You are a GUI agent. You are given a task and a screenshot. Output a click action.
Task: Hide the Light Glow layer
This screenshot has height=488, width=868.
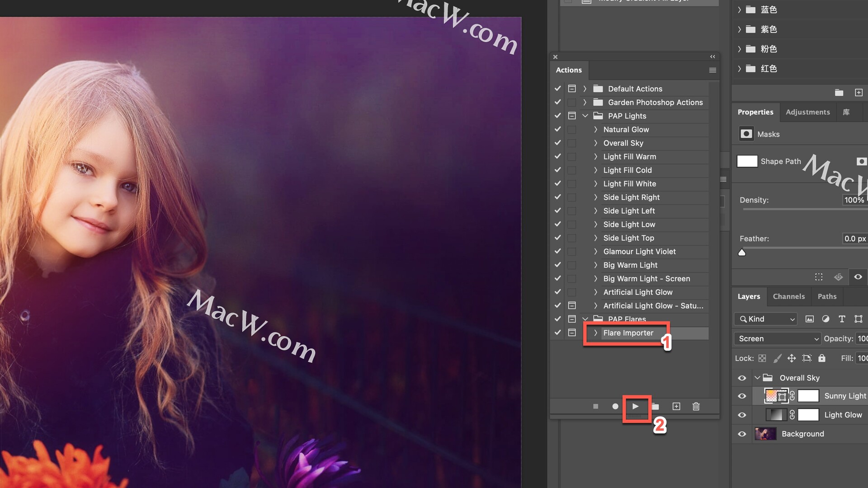pos(742,415)
